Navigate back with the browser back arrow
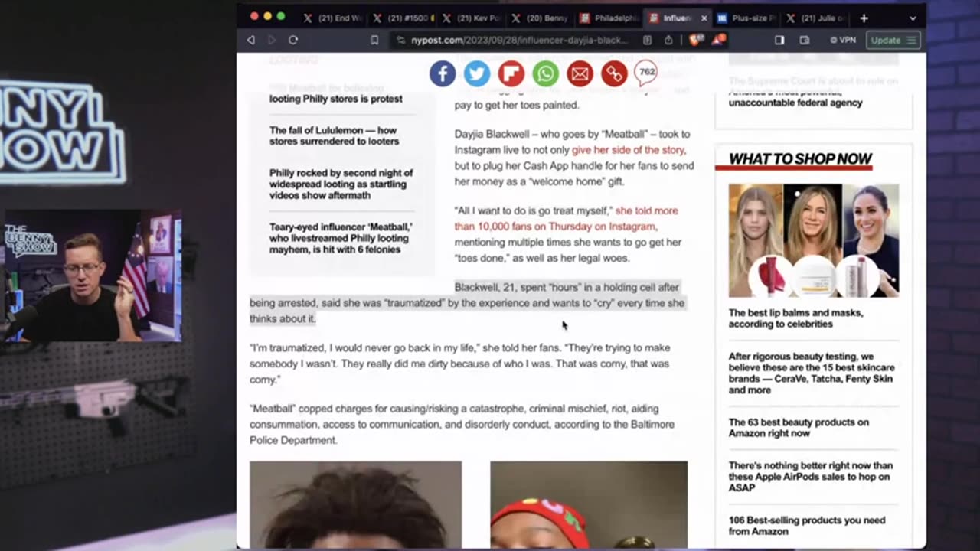This screenshot has width=980, height=551. (251, 40)
